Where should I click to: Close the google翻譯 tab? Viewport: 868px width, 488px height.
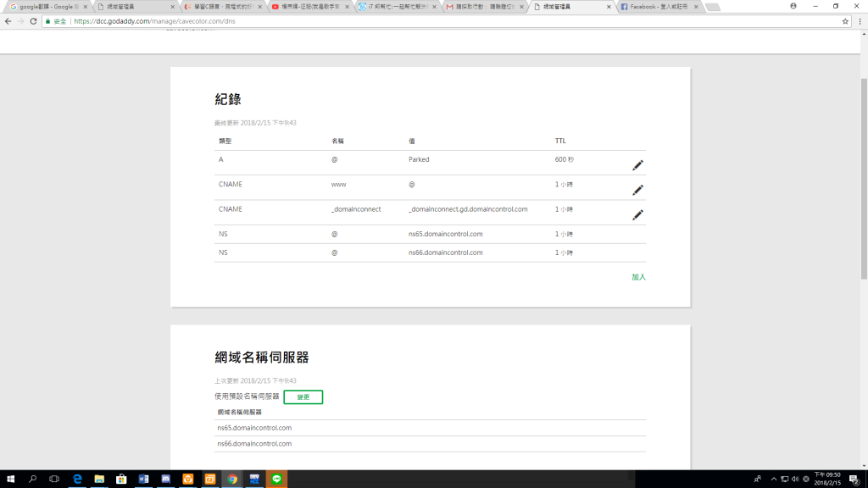(86, 7)
